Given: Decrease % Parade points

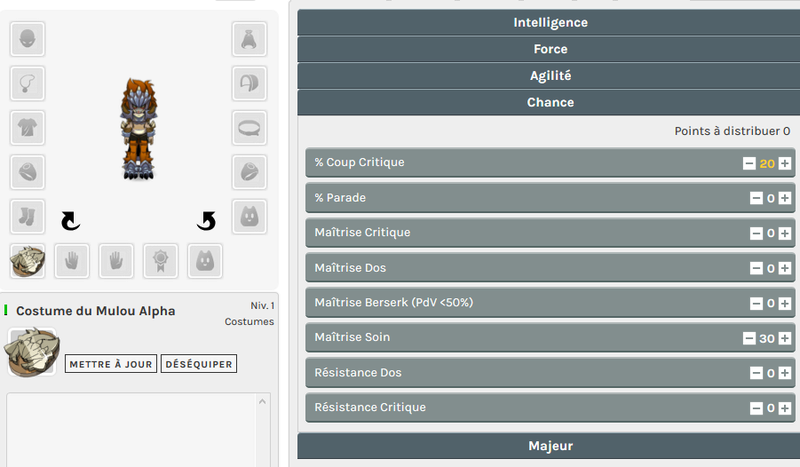Looking at the screenshot, I should click(x=756, y=198).
